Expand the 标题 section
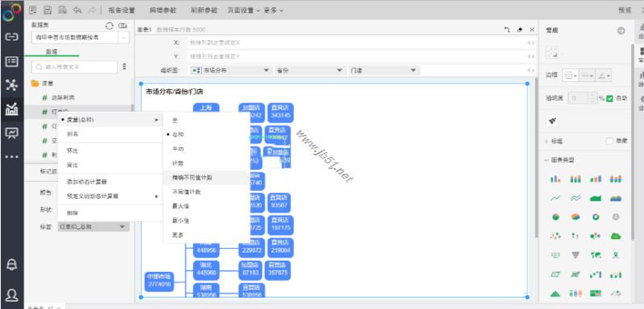Screen dimensions: 644x309 554,141
